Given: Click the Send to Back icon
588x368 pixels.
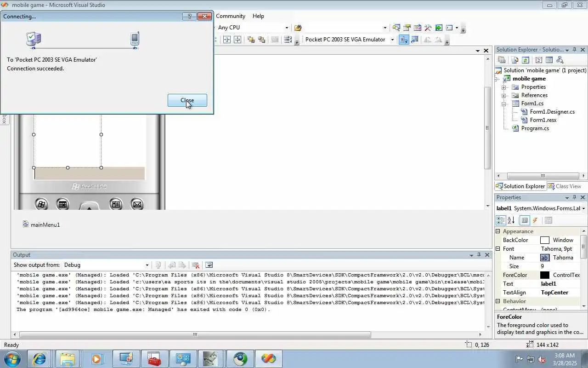Looking at the screenshot, I should 261,40.
